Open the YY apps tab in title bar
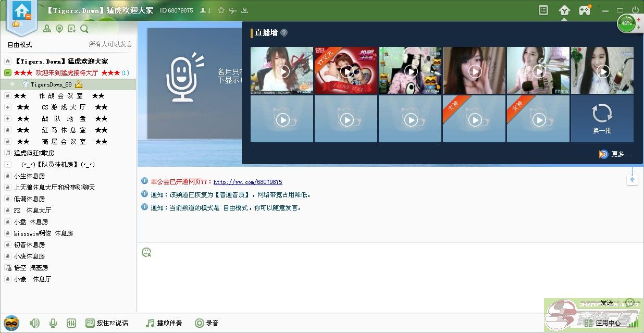 pos(564,10)
